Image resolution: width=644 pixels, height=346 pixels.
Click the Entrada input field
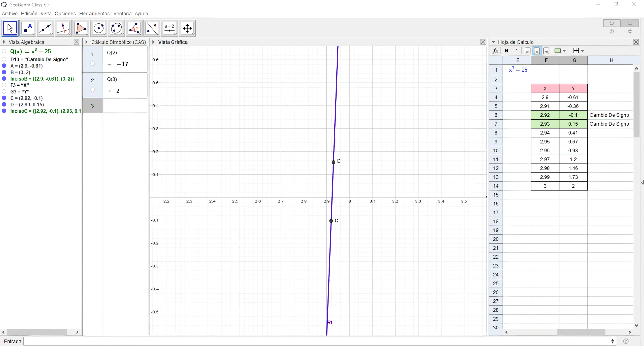point(317,341)
